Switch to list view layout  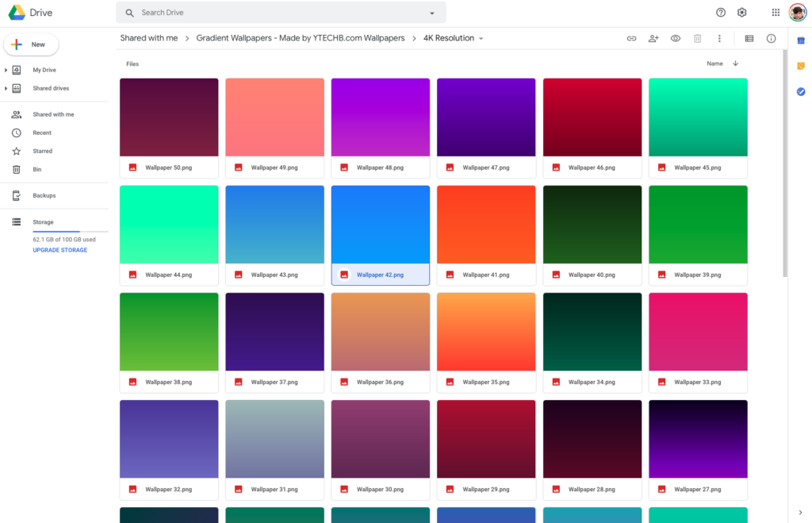tap(749, 37)
